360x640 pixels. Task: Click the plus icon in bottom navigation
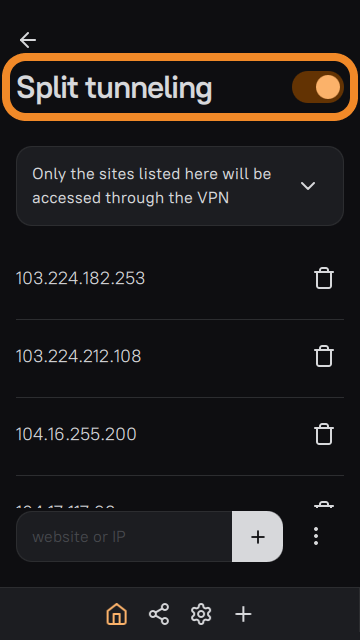(243, 614)
